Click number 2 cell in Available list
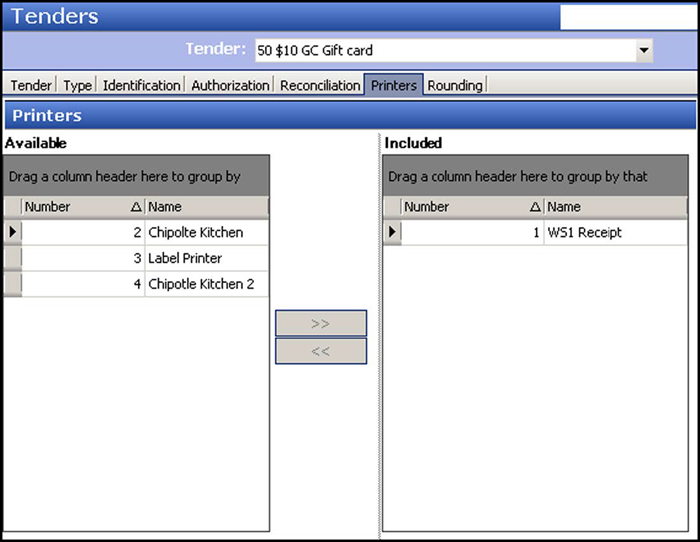Viewport: 700px width, 542px height. 83,232
